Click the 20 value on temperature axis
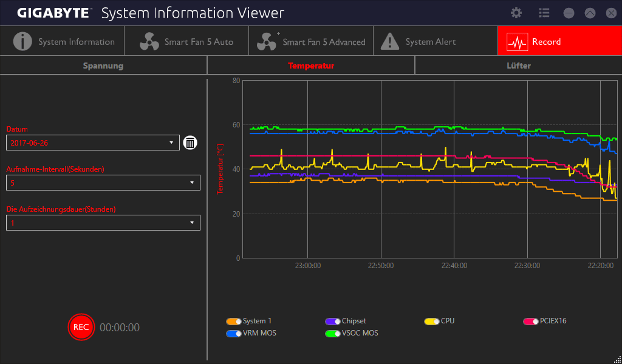The image size is (622, 364). point(236,214)
